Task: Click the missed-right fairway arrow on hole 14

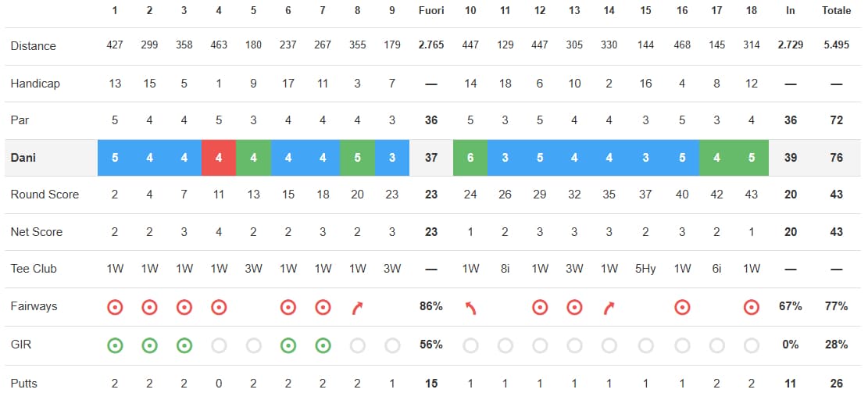Action: pyautogui.click(x=609, y=307)
